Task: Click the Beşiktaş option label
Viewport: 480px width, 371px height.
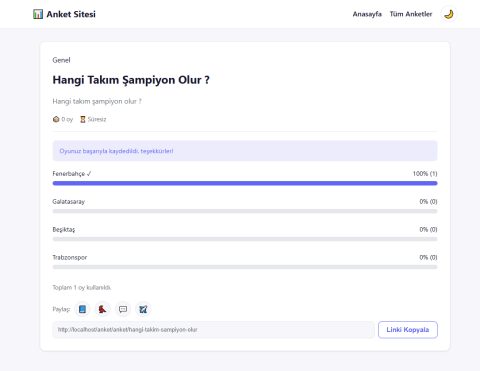Action: (64, 230)
